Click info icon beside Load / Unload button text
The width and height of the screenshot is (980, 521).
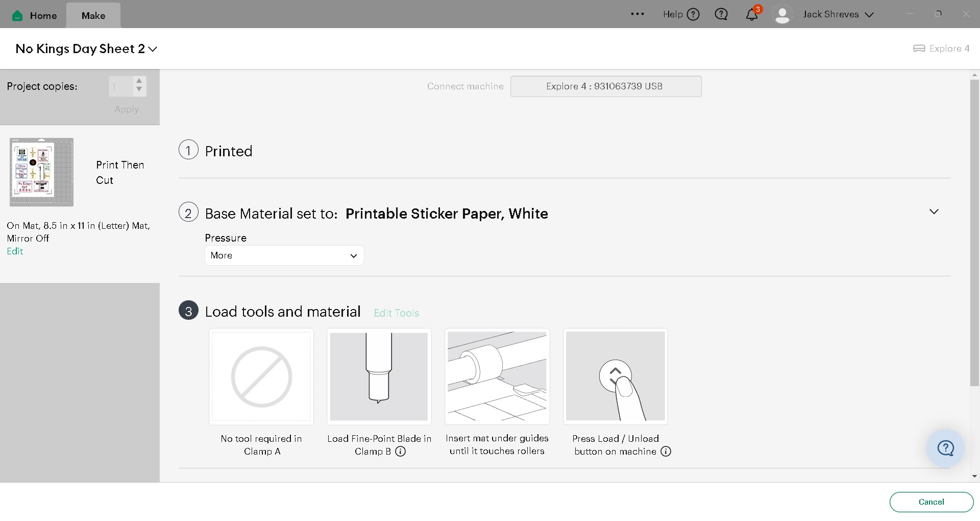(x=666, y=452)
